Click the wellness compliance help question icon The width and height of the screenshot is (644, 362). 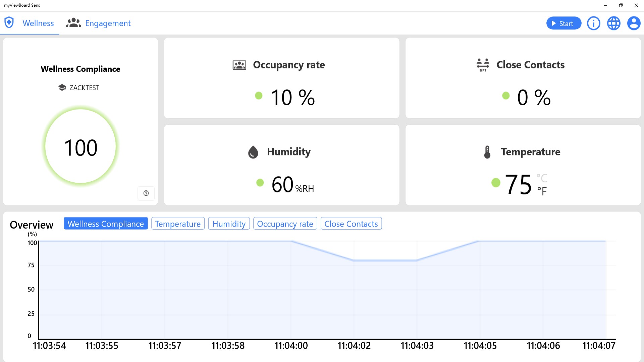coord(146,193)
